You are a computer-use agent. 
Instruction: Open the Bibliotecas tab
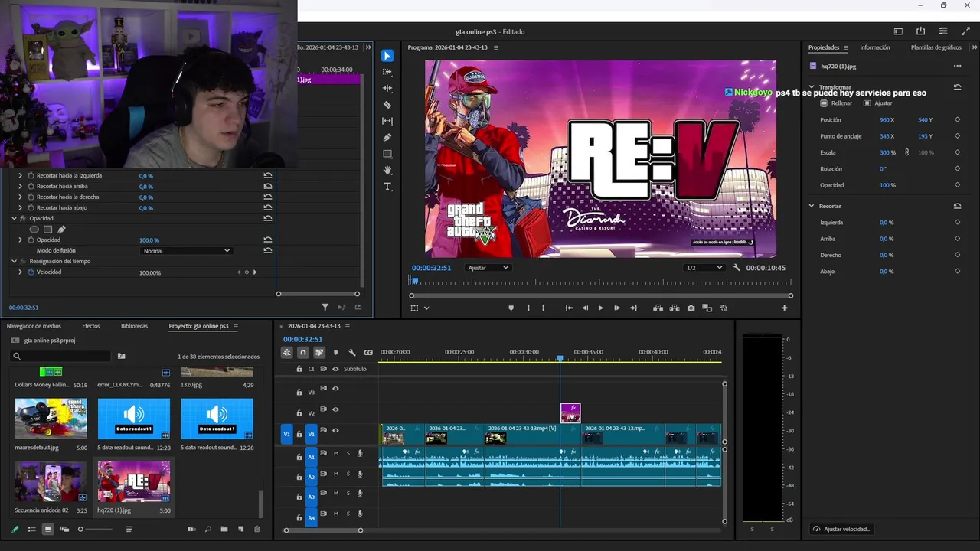click(134, 326)
